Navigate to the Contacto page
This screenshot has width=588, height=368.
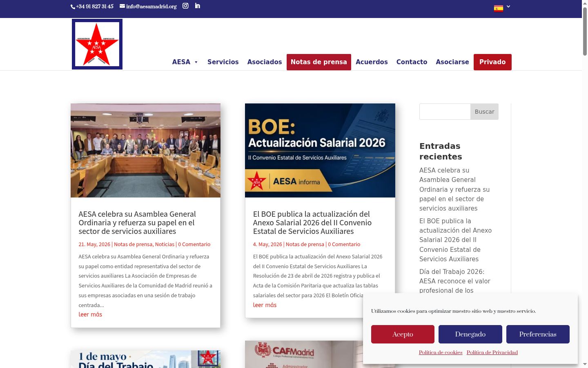412,62
